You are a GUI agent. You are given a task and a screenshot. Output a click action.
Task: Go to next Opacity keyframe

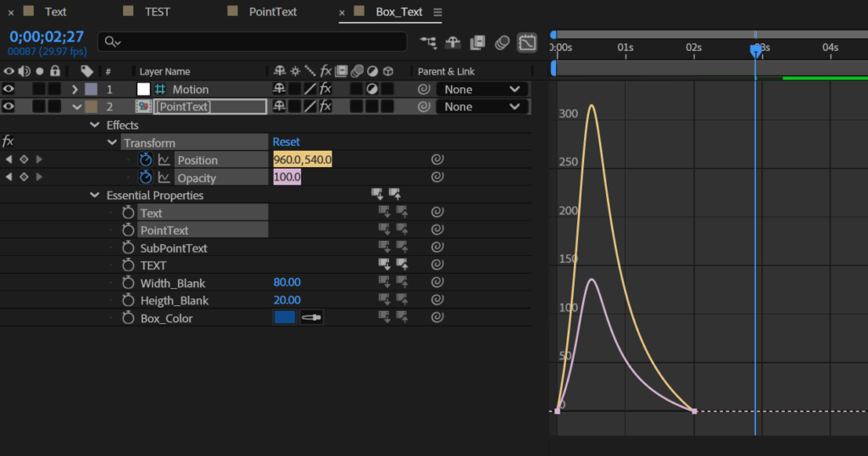point(39,177)
